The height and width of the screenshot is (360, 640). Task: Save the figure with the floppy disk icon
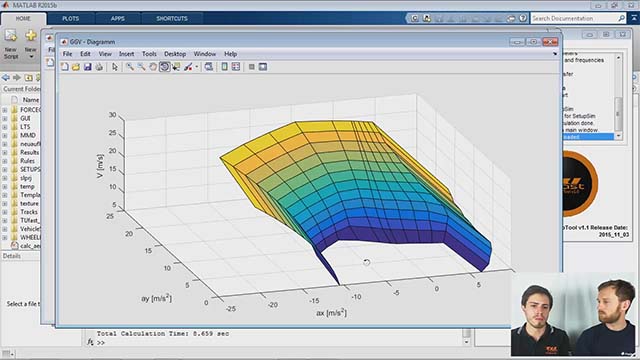pyautogui.click(x=87, y=67)
